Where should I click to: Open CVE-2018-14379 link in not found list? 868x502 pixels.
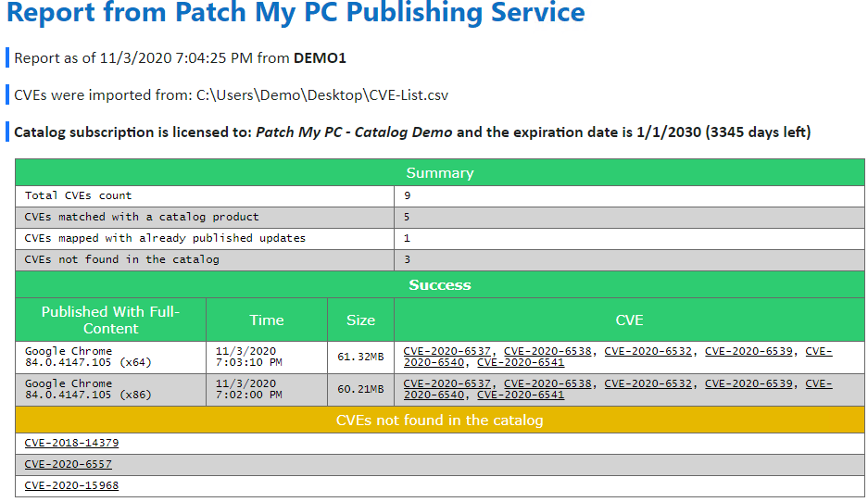click(71, 443)
